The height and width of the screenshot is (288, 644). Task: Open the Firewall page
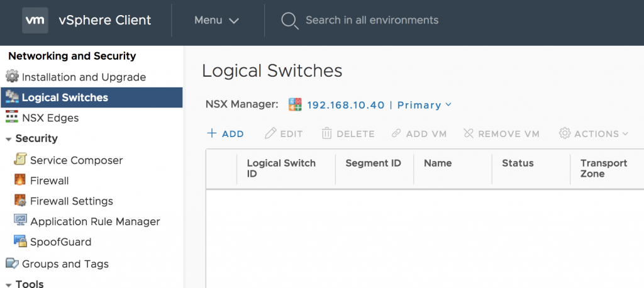pyautogui.click(x=49, y=180)
